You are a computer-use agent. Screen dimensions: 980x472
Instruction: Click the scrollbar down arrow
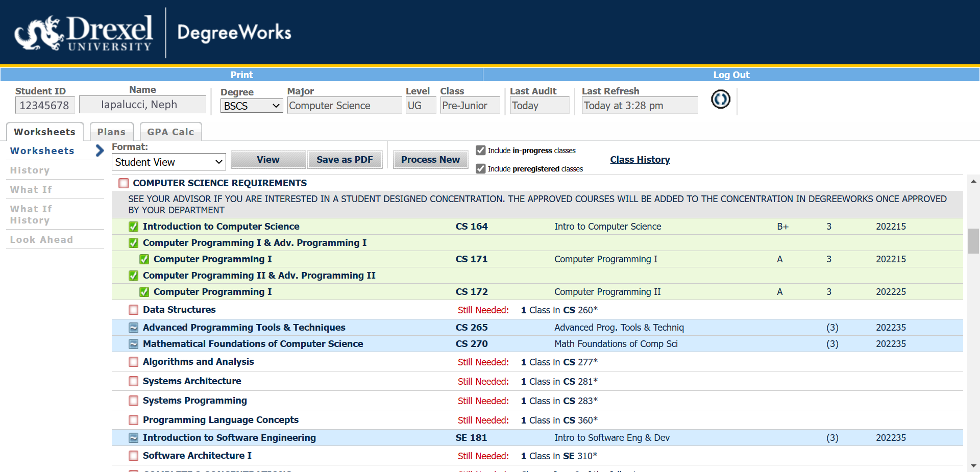pyautogui.click(x=973, y=466)
